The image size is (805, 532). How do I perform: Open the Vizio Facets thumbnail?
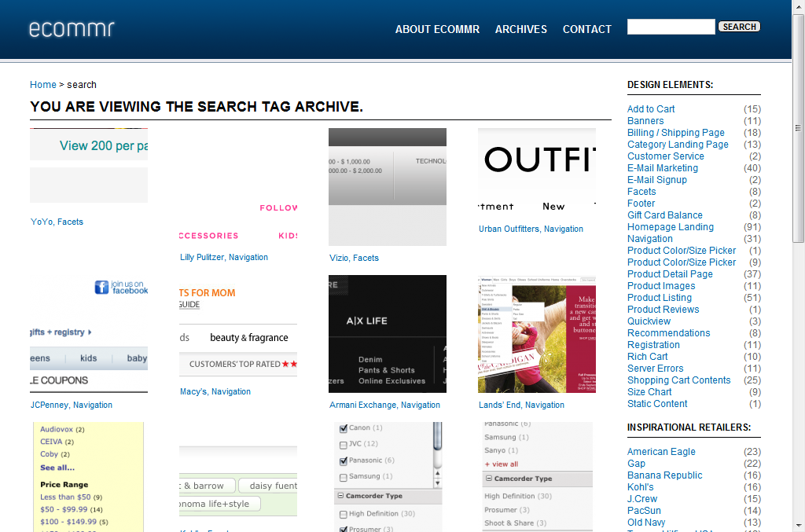coord(388,187)
